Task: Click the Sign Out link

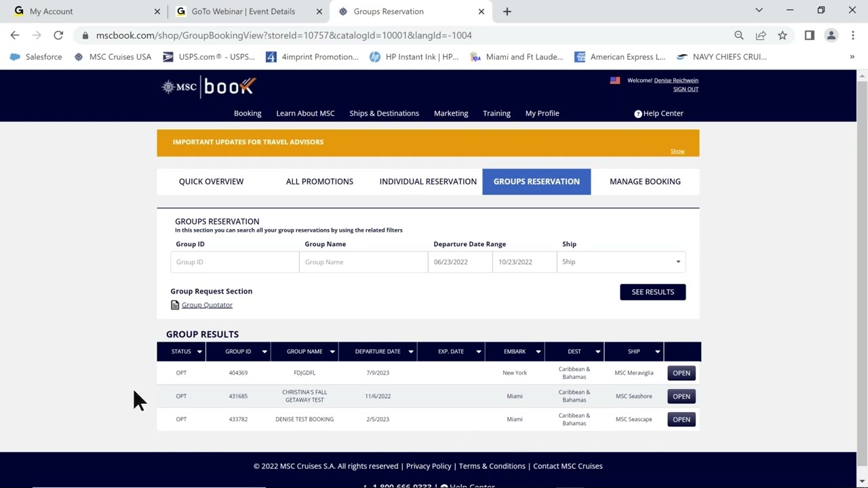Action: (686, 89)
